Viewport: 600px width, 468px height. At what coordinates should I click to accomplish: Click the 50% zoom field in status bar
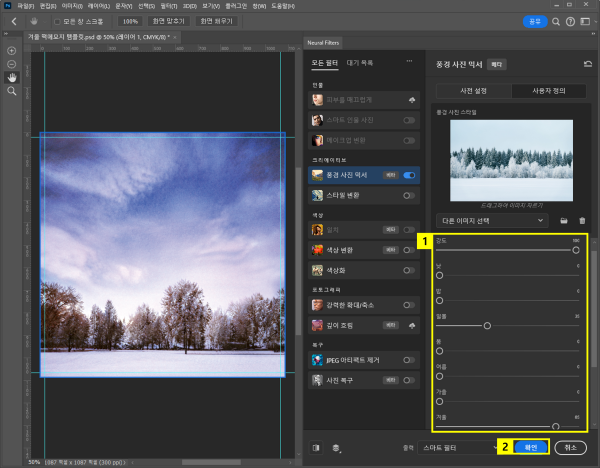(34, 462)
